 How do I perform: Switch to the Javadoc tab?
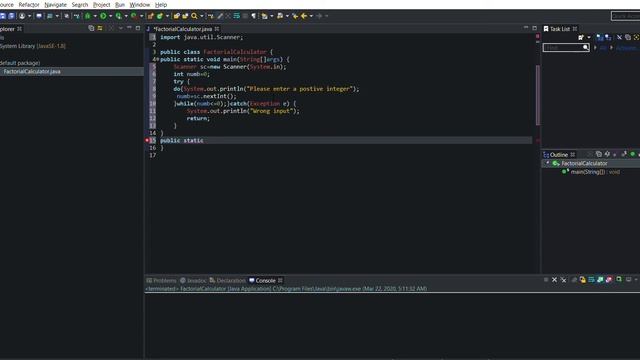click(193, 280)
